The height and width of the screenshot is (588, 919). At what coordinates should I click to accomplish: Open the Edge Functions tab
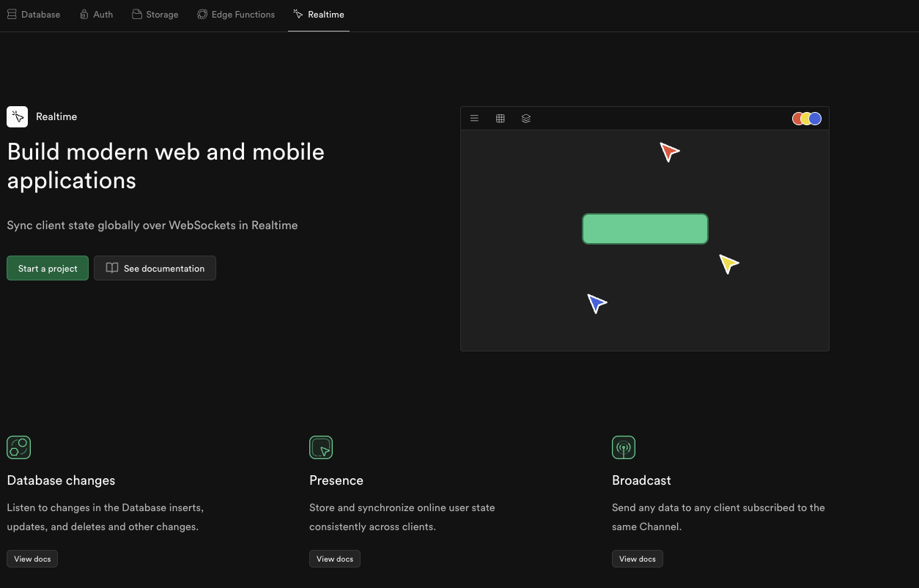point(236,15)
